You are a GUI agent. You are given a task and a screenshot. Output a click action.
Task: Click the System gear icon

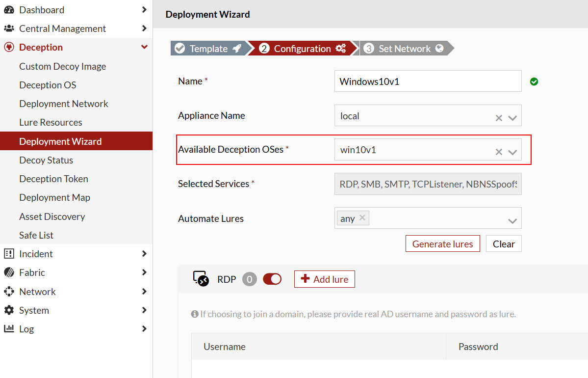coord(9,310)
